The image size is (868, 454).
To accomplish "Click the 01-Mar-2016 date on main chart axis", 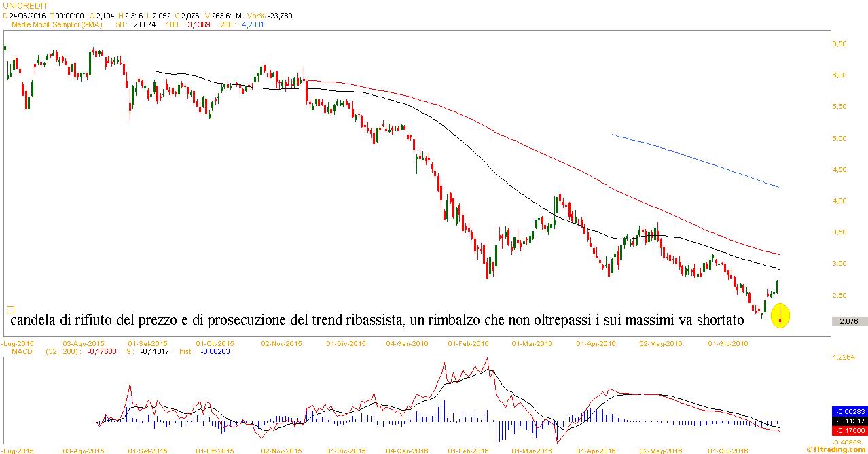I will [530, 344].
